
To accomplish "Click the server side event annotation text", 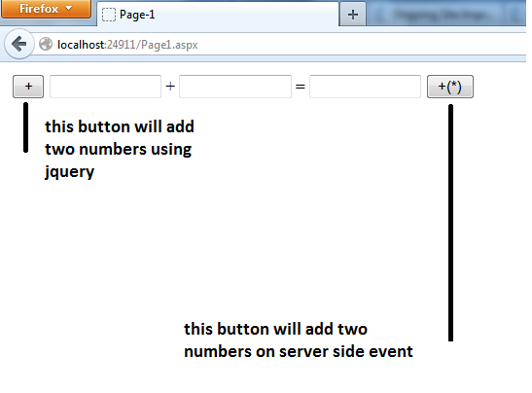I will pos(299,340).
